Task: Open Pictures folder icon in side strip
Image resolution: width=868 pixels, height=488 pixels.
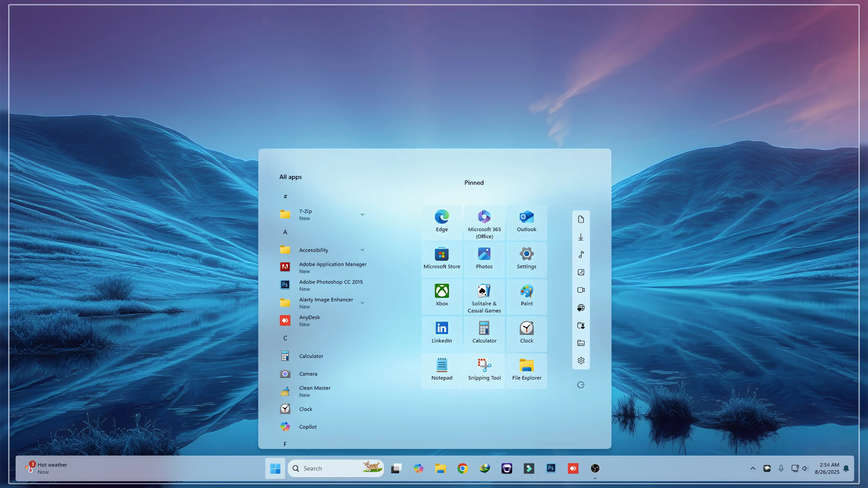Action: tap(581, 272)
